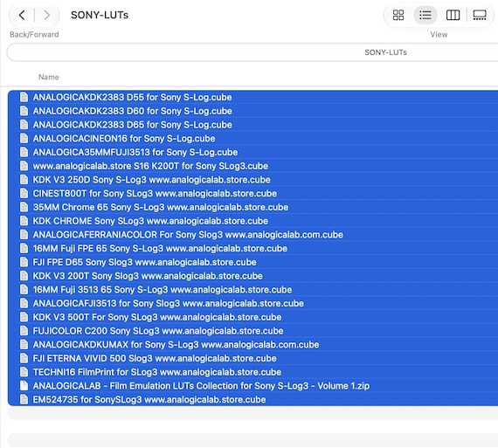Click the document icon of ANALOGICAKDKUMAX file
498x448 pixels.
point(24,344)
